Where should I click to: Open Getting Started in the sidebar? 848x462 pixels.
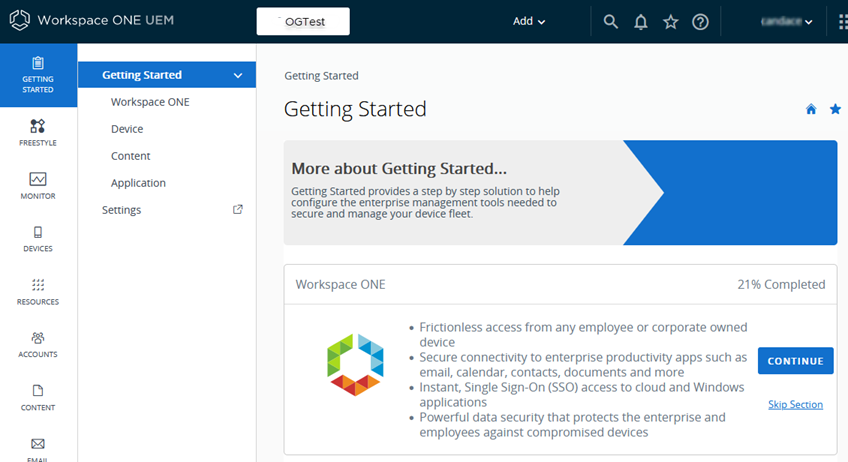(x=38, y=75)
